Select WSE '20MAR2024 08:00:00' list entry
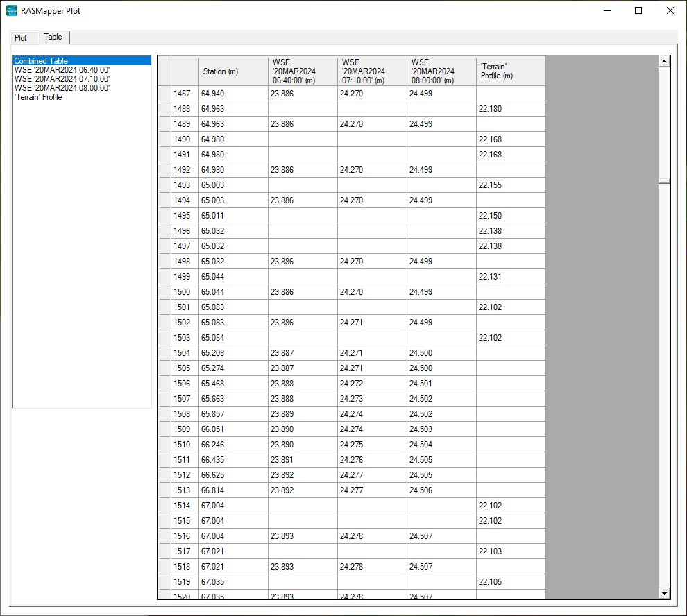Screen dimensions: 687x616 pos(83,87)
